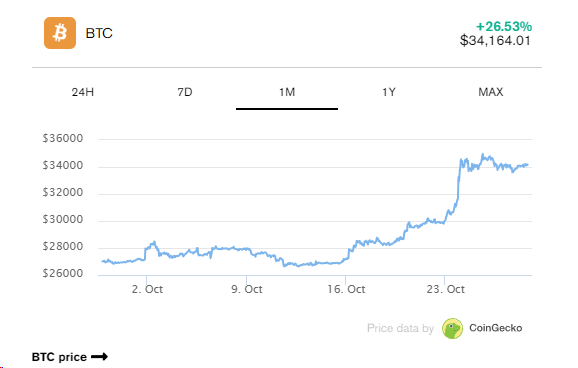Click the price line peak near $35000
This screenshot has height=368, width=578.
point(483,155)
